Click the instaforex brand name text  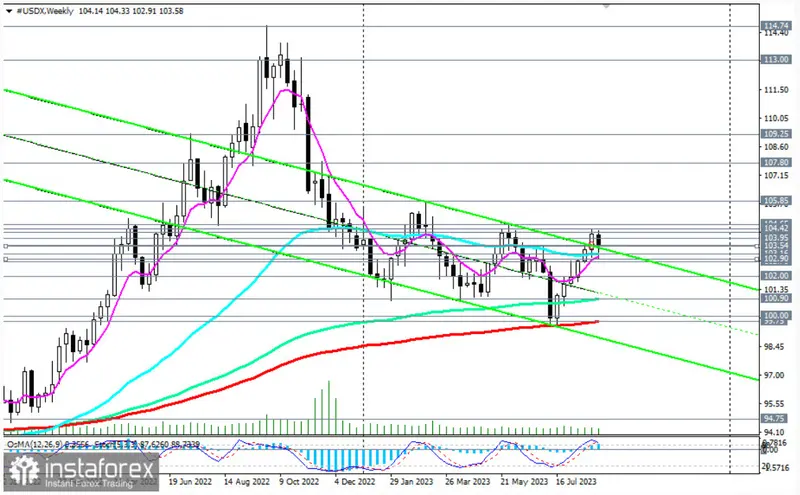point(98,467)
